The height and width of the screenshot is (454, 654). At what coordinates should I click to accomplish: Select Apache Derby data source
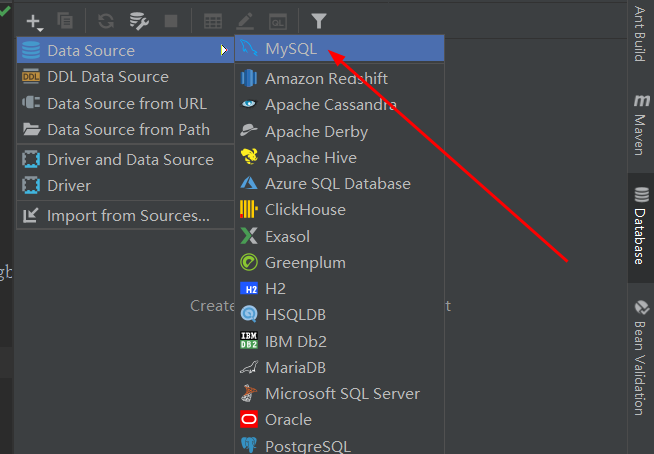pyautogui.click(x=340, y=131)
